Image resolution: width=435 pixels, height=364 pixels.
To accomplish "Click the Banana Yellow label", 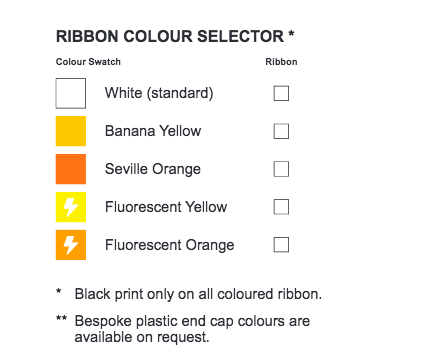I will (x=153, y=131).
